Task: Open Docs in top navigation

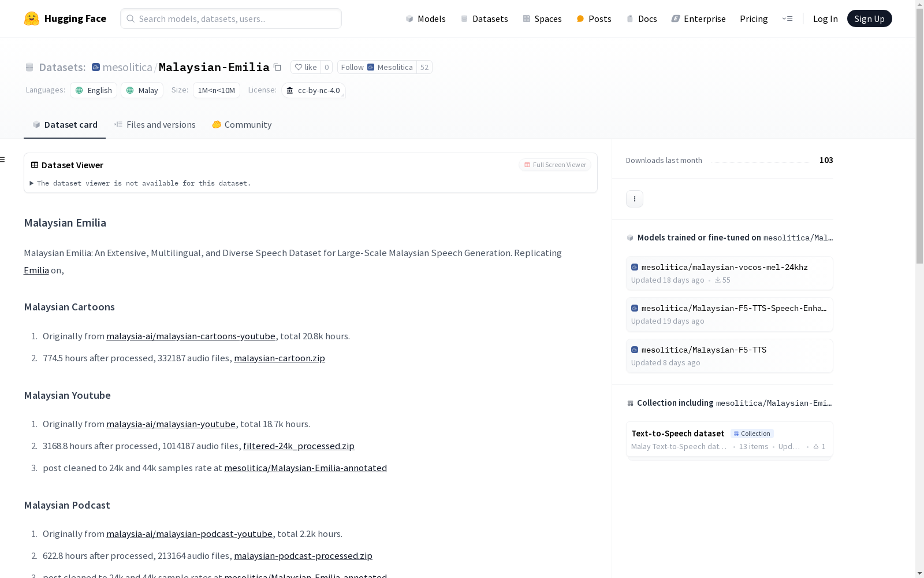Action: (x=642, y=18)
